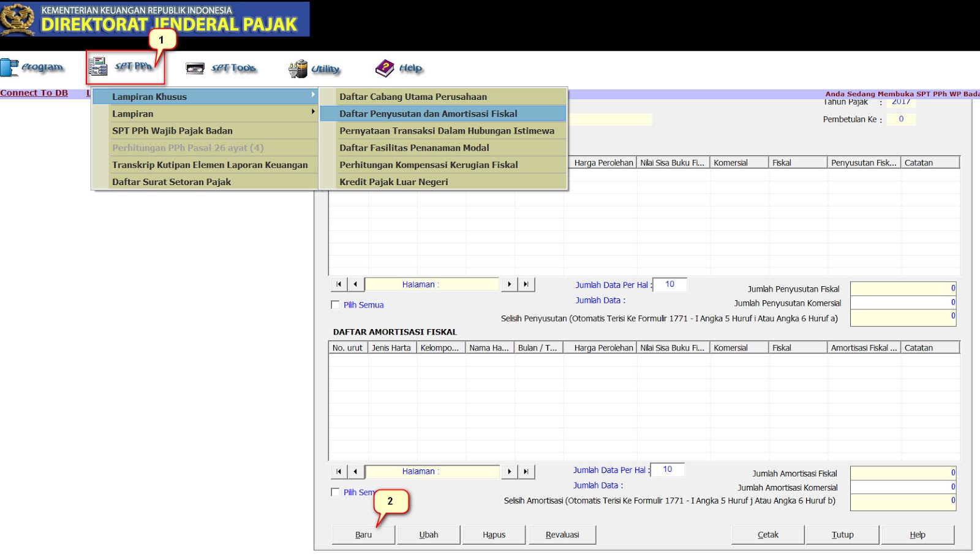Click Amortisasi Fiskal column header
This screenshot has width=980, height=557.
click(864, 348)
